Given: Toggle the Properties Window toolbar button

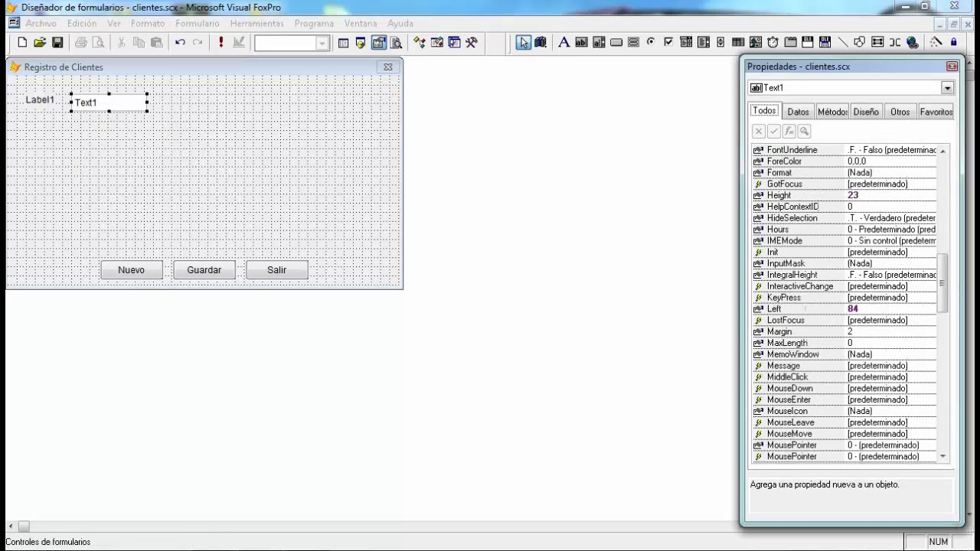Looking at the screenshot, I should (378, 43).
